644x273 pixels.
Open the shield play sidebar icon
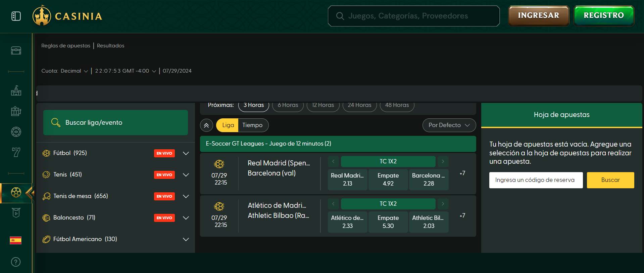(x=16, y=213)
